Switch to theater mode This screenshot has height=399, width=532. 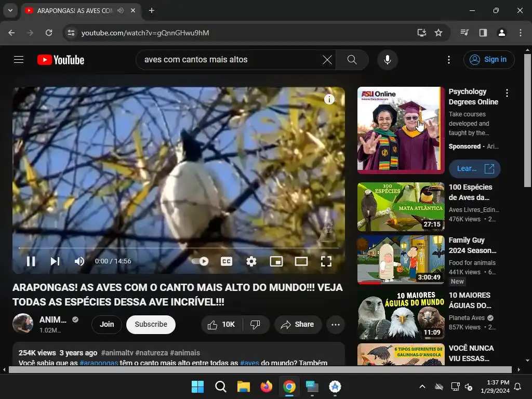pos(301,261)
